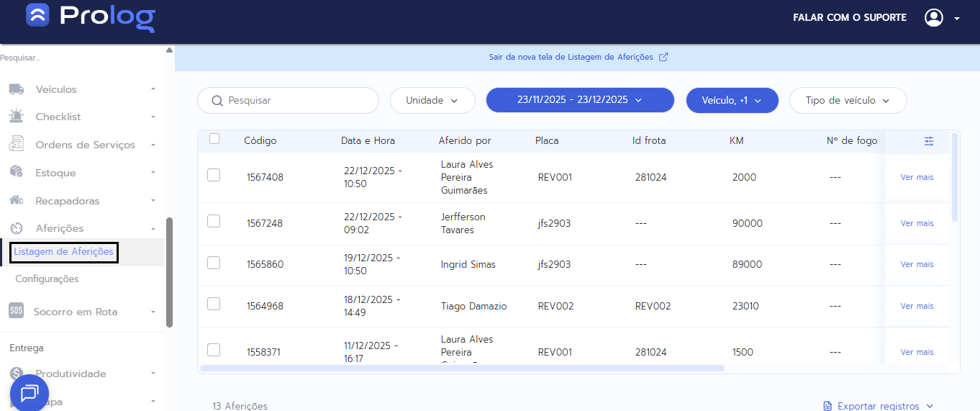Screen dimensions: 980x411
Task: Select Listagem de Aferições menu item
Action: tap(63, 252)
